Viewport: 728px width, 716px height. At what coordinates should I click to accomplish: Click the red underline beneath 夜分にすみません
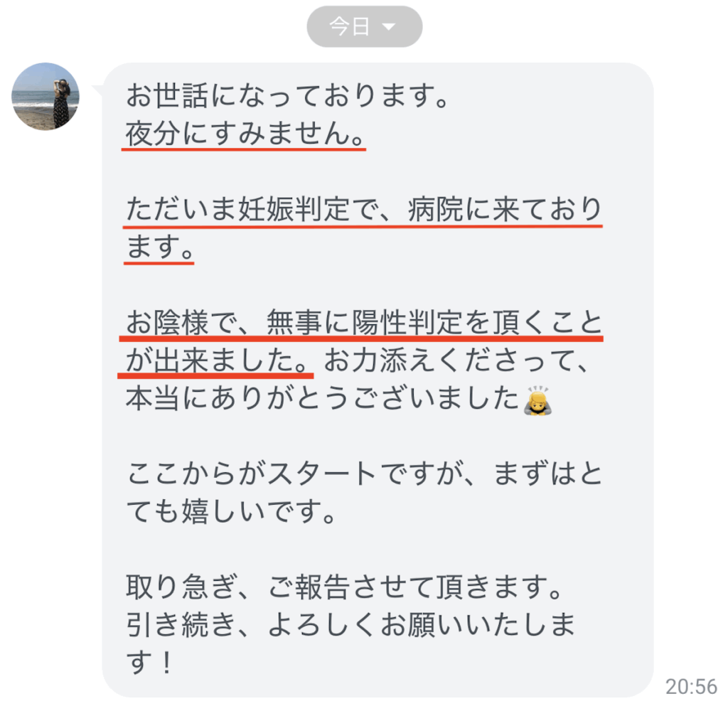tap(244, 149)
